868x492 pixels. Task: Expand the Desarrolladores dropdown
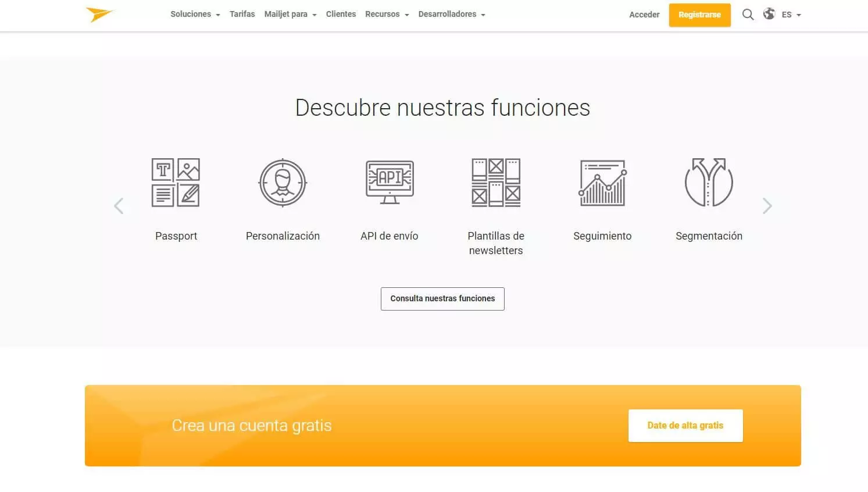[451, 15]
